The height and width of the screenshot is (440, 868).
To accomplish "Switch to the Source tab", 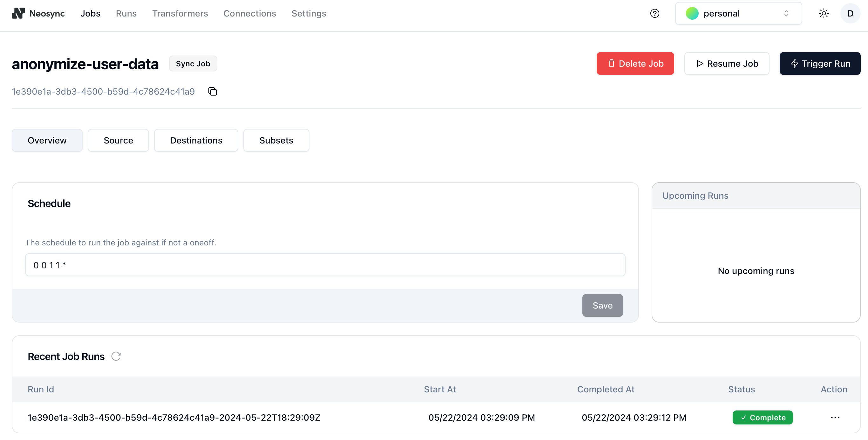I will (x=118, y=140).
